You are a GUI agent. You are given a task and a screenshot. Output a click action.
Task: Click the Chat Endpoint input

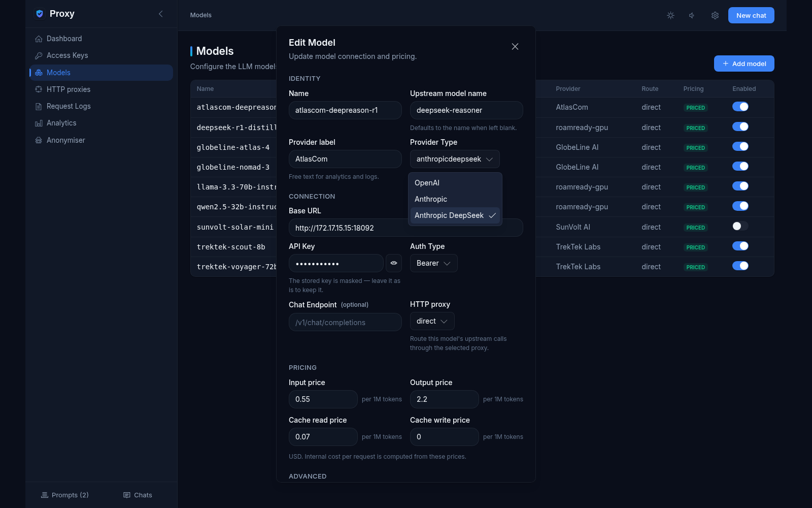click(x=345, y=322)
